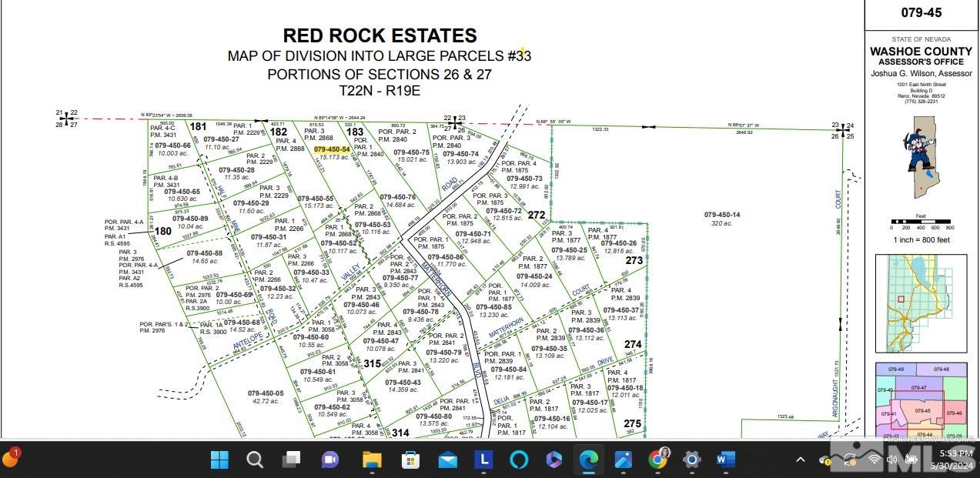Launch File Explorer from taskbar
Viewport: 980px width, 478px height.
[x=372, y=460]
